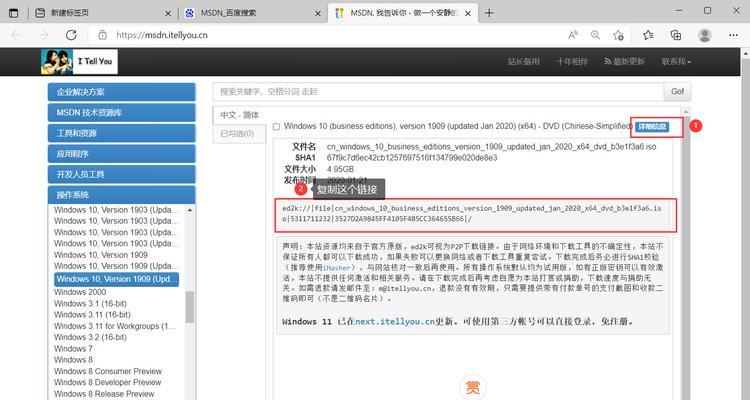
Task: Click the Read aloud icon
Action: tap(573, 35)
